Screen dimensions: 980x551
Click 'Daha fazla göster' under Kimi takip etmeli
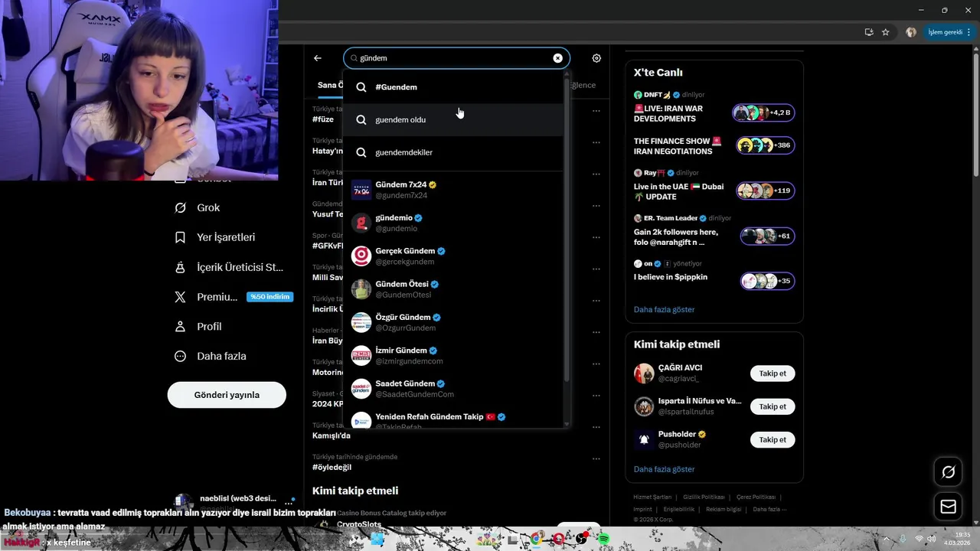664,469
